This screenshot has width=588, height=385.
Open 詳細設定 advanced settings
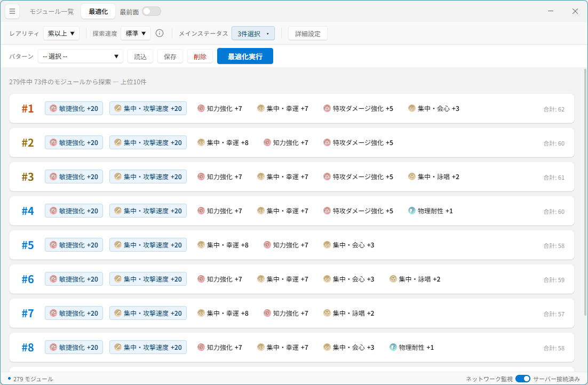[308, 34]
